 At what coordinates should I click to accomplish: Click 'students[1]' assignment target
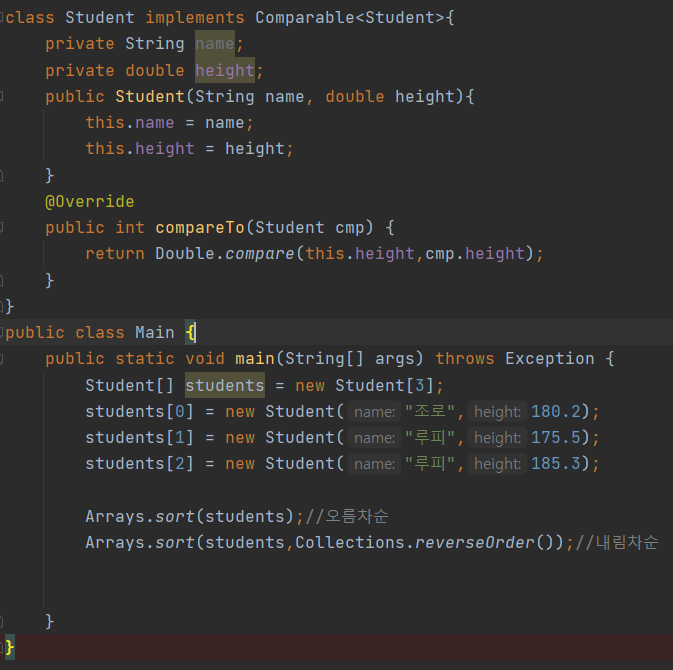139,438
